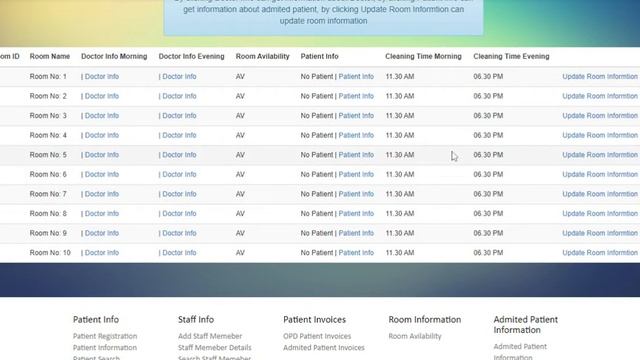
Task: Update Room Informtion for Room No: 3
Action: click(x=600, y=116)
